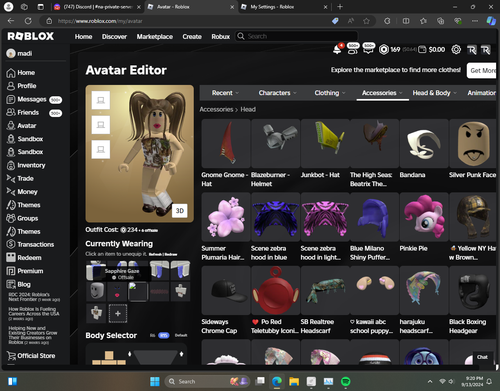
Task: Expand the Head & Body dropdown tab
Action: tap(434, 93)
